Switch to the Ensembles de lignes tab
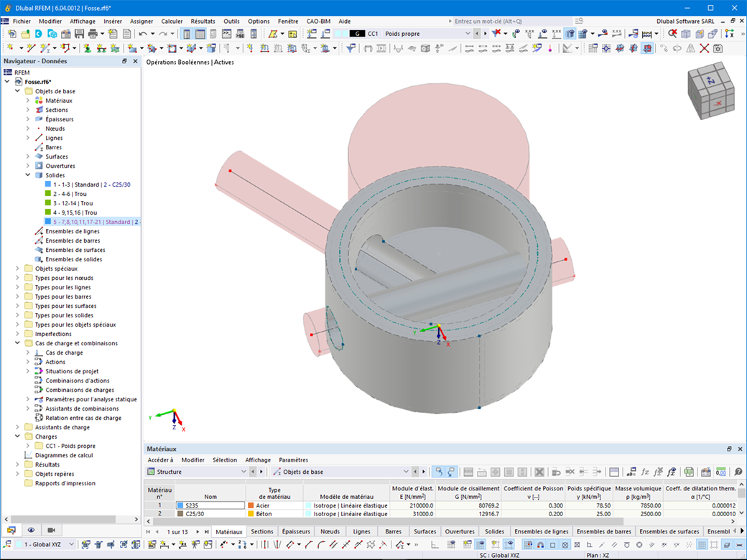 pyautogui.click(x=541, y=531)
